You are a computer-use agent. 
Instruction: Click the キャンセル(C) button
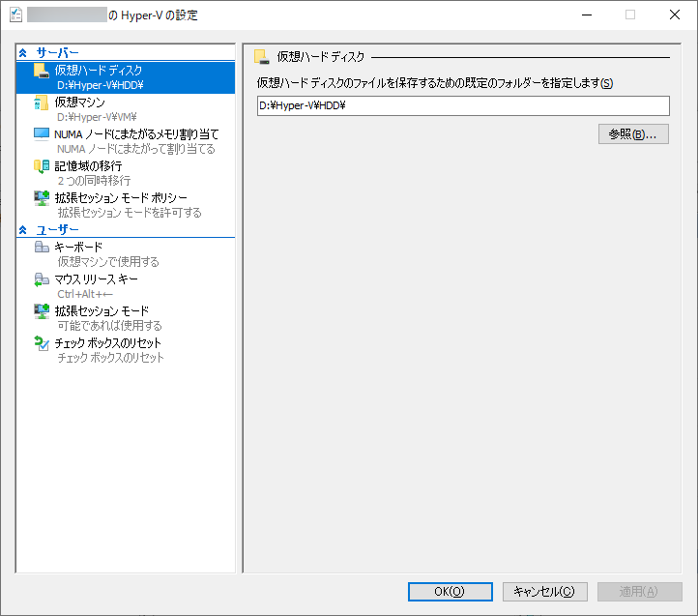[x=545, y=592]
